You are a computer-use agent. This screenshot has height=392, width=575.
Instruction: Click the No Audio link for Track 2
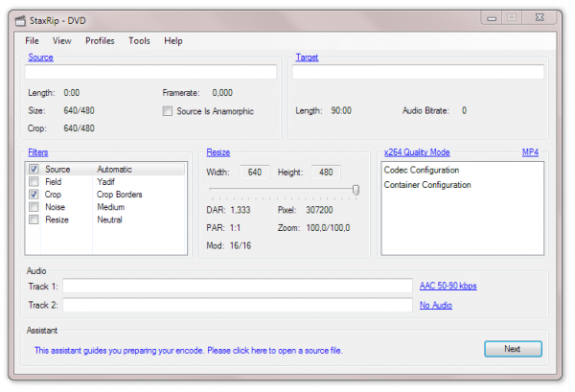pos(435,305)
